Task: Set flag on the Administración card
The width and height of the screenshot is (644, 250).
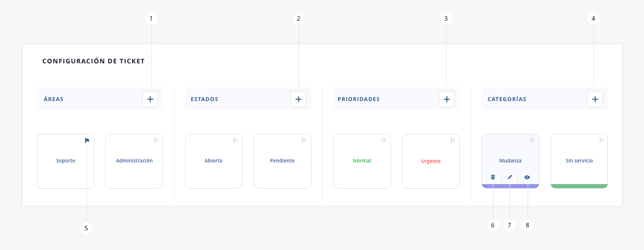Action: (155, 141)
